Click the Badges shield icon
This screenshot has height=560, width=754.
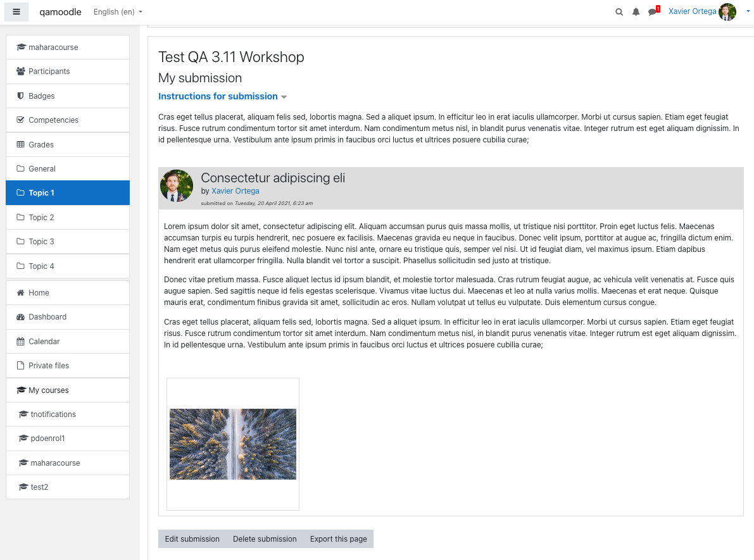click(x=20, y=96)
